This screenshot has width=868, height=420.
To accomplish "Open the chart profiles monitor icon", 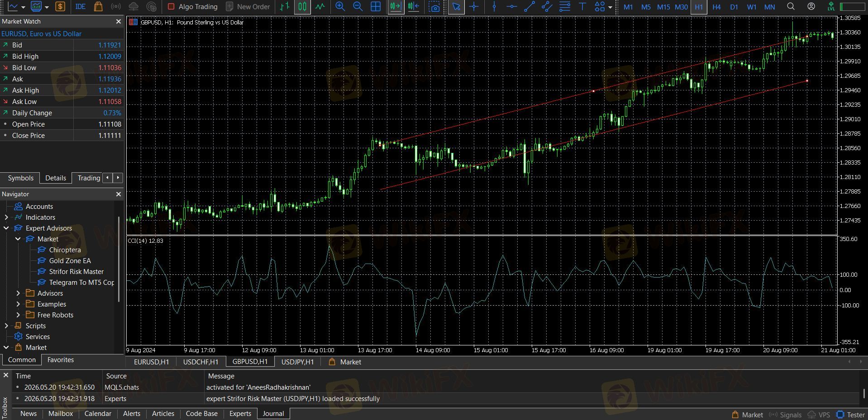I will pyautogui.click(x=36, y=7).
